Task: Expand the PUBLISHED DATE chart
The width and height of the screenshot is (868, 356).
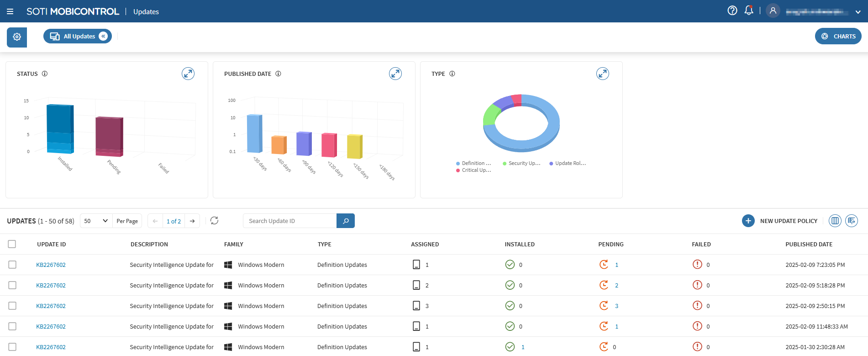Action: pyautogui.click(x=395, y=74)
